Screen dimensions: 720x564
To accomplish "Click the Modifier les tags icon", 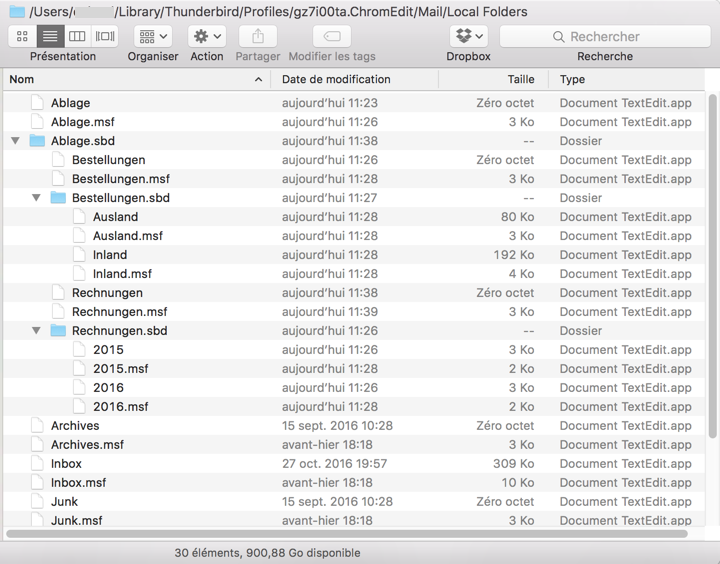I will (x=332, y=36).
